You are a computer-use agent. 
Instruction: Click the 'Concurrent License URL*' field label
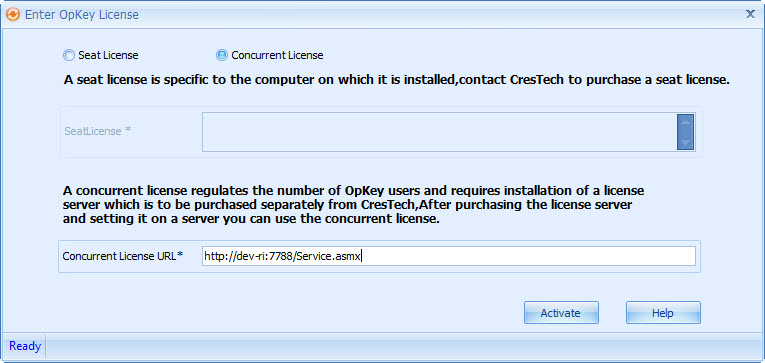(122, 256)
